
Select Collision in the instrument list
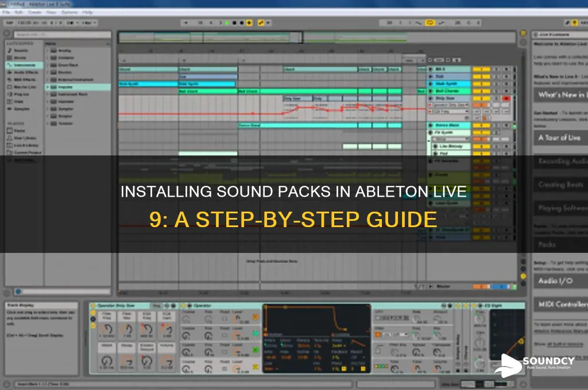coord(66,58)
